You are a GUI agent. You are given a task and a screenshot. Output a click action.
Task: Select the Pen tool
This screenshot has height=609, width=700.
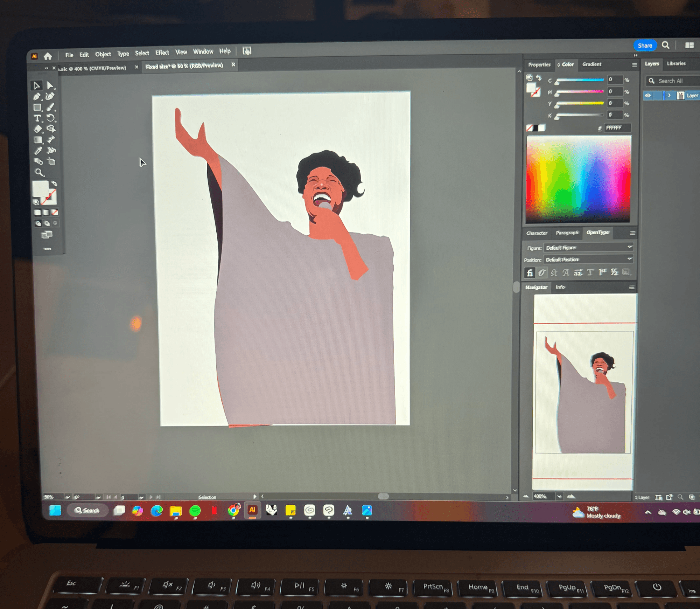point(37,96)
